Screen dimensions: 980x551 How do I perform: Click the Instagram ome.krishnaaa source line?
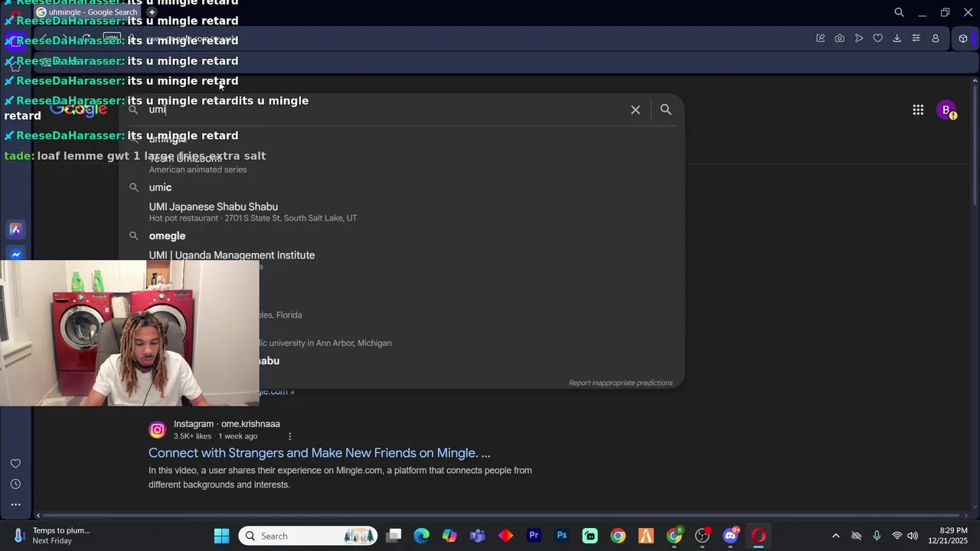click(x=227, y=424)
